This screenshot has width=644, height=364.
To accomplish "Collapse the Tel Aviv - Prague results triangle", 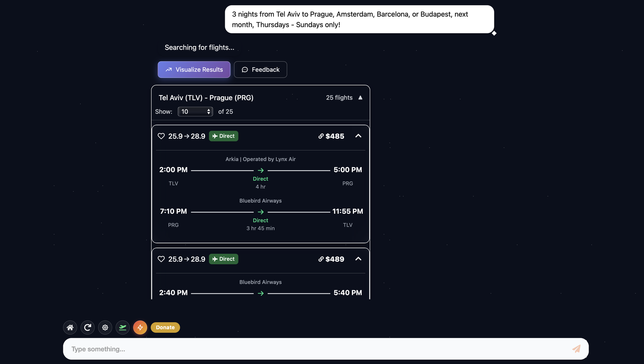I will (x=360, y=98).
